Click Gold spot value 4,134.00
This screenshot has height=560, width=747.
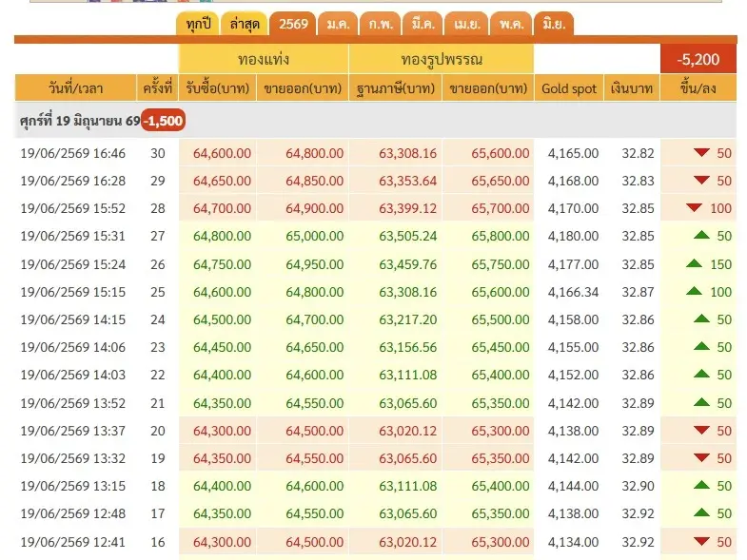point(573,542)
